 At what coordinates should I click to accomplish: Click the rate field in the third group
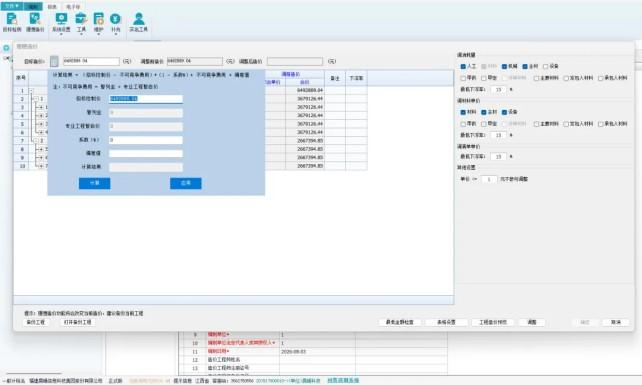click(x=498, y=156)
